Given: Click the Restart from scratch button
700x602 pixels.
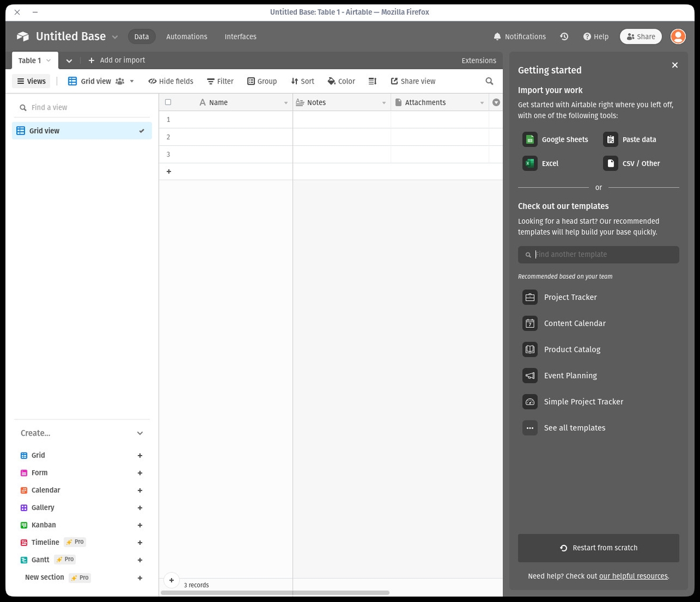Looking at the screenshot, I should tap(598, 548).
